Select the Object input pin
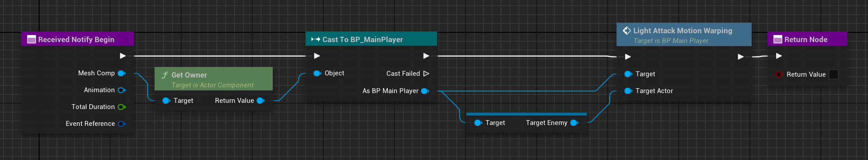Image resolution: width=868 pixels, height=160 pixels. [317, 73]
